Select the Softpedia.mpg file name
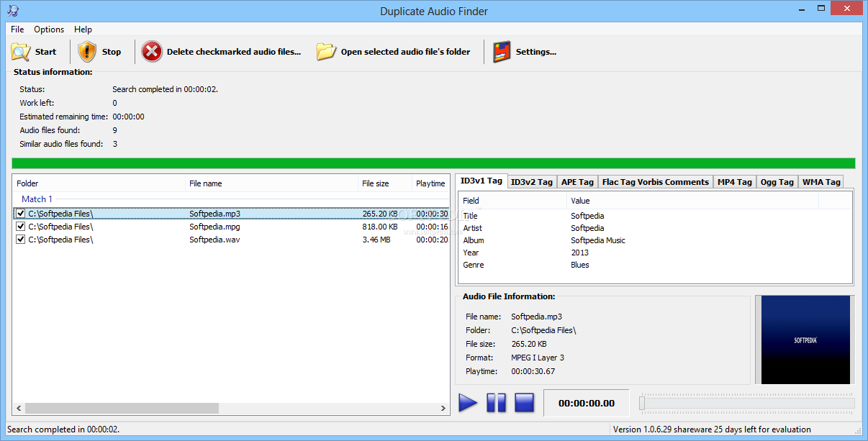 (214, 227)
